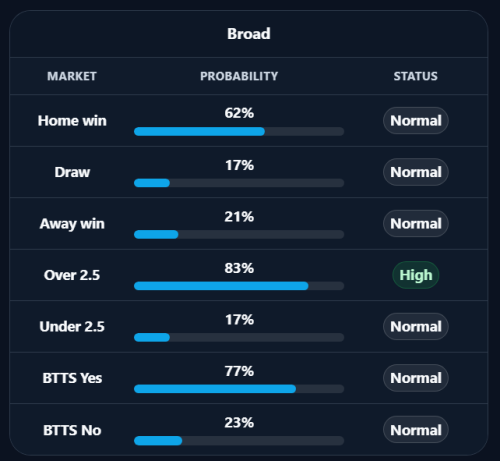Click the Home win progress bar
Image resolution: width=500 pixels, height=461 pixels.
239,131
